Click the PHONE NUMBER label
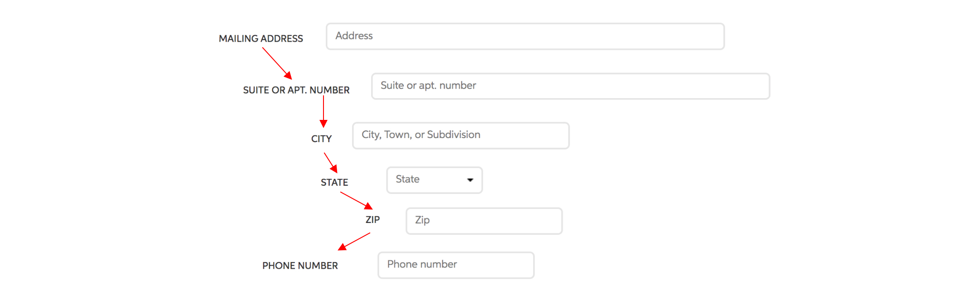 point(300,266)
